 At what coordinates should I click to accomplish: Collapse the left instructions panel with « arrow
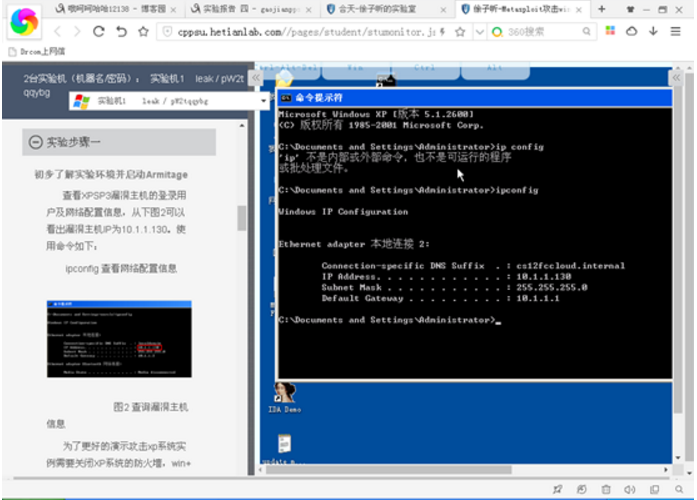click(256, 78)
